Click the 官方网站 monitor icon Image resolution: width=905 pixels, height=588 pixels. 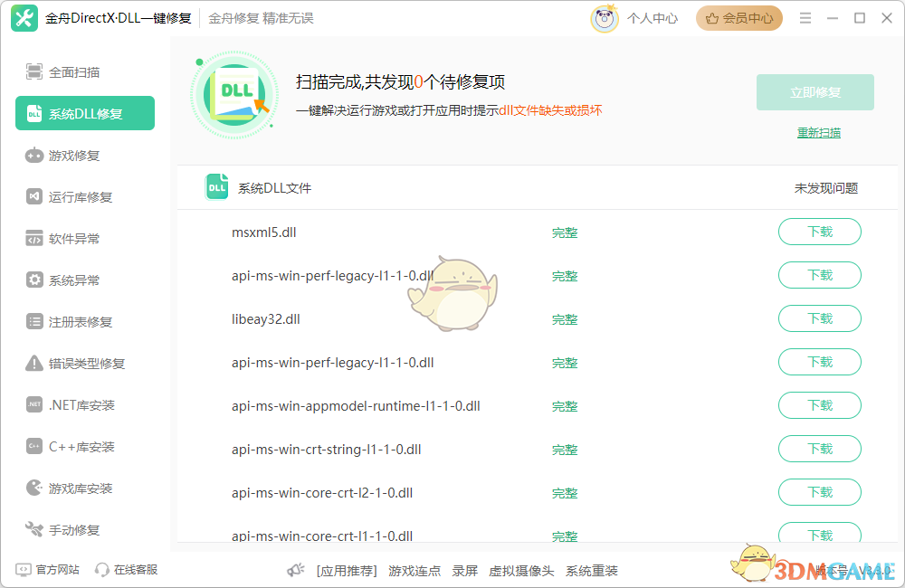click(24, 570)
